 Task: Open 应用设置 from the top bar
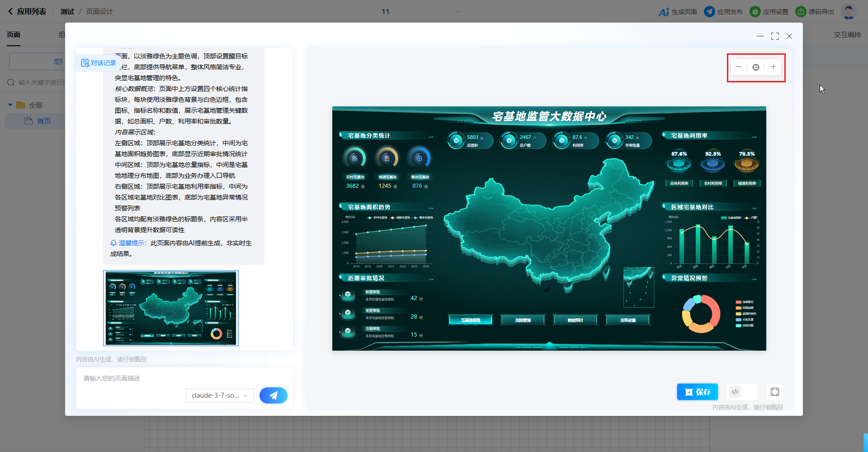click(x=769, y=12)
